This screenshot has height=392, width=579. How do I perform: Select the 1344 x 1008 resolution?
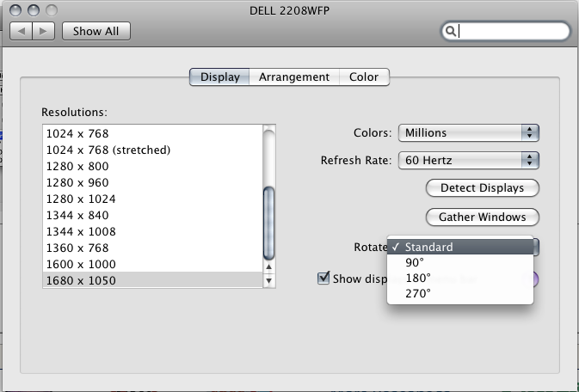pyautogui.click(x=152, y=231)
